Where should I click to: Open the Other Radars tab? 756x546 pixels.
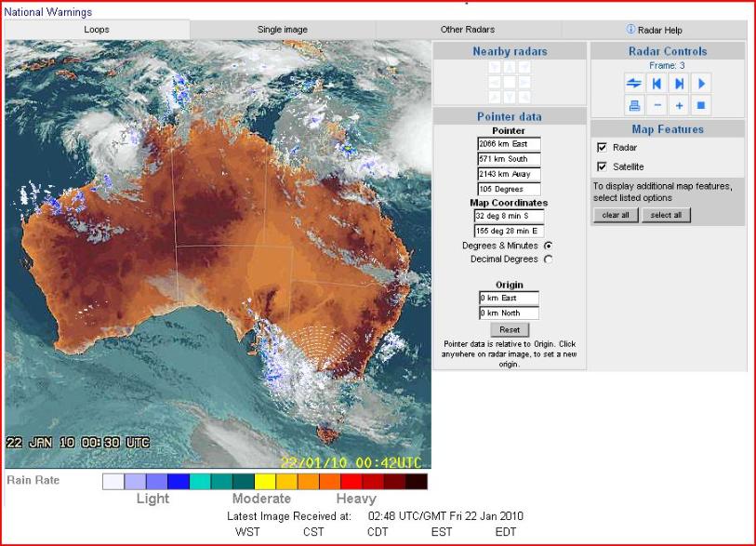468,30
